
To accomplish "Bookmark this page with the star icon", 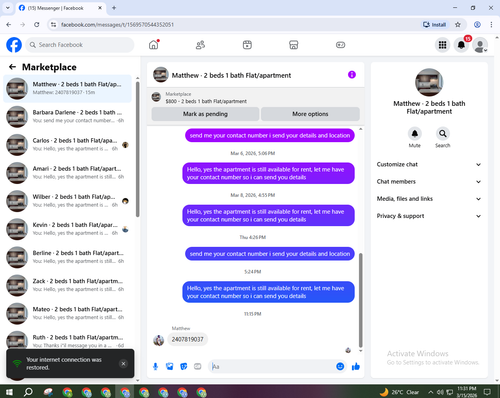I will coord(458,24).
